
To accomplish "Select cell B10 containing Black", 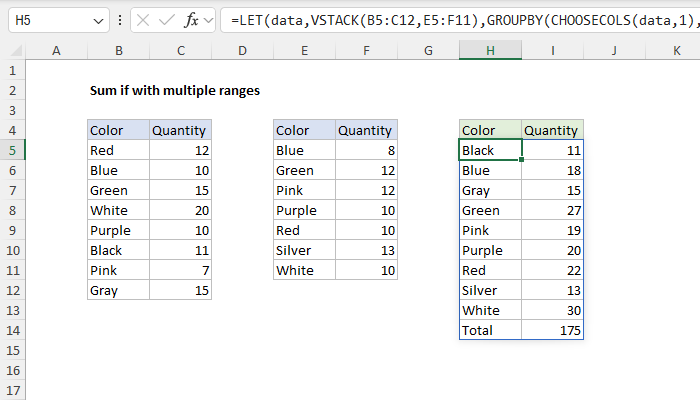I will pyautogui.click(x=118, y=250).
